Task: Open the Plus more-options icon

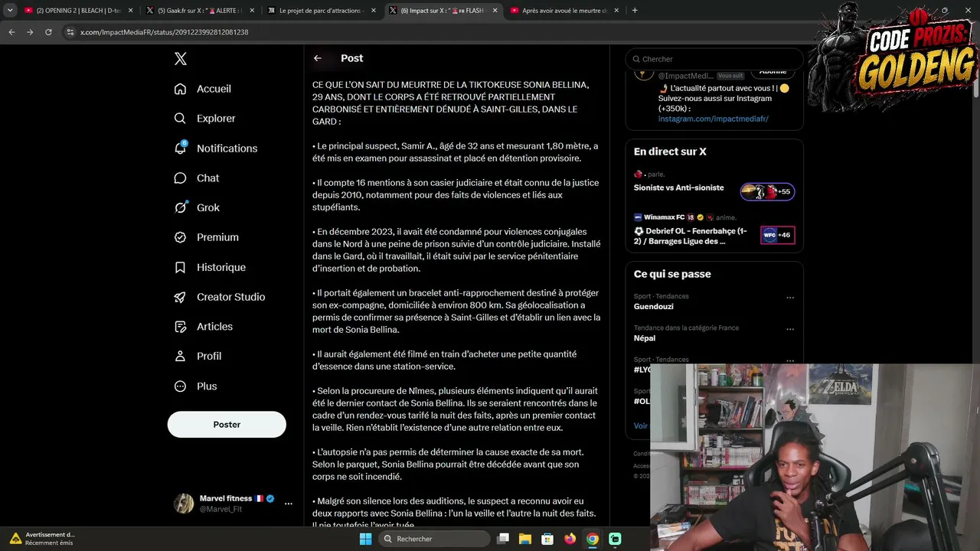Action: click(x=180, y=386)
